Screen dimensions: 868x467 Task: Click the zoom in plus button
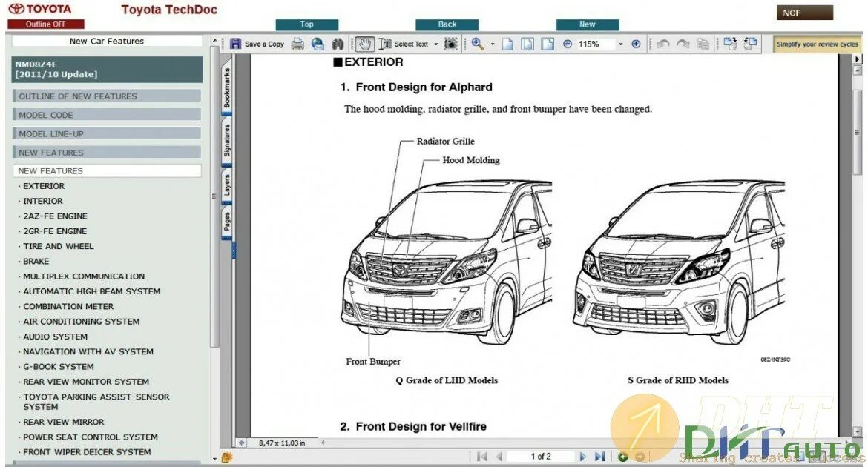coord(636,44)
